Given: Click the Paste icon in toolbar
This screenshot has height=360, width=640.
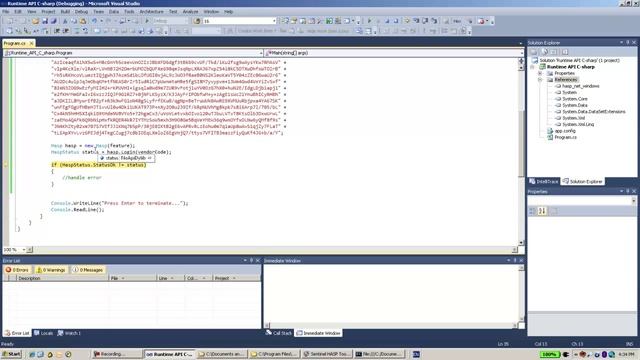Looking at the screenshot, I should tap(83, 21).
